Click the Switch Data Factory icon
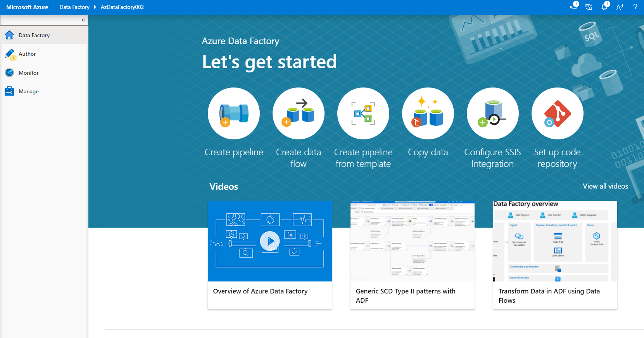 (x=589, y=7)
